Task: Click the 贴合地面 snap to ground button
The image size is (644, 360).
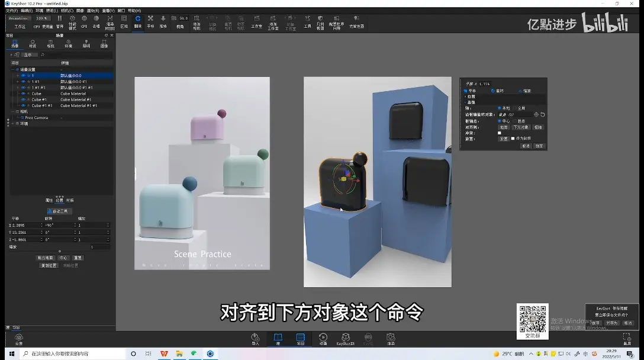Action: coord(45,258)
